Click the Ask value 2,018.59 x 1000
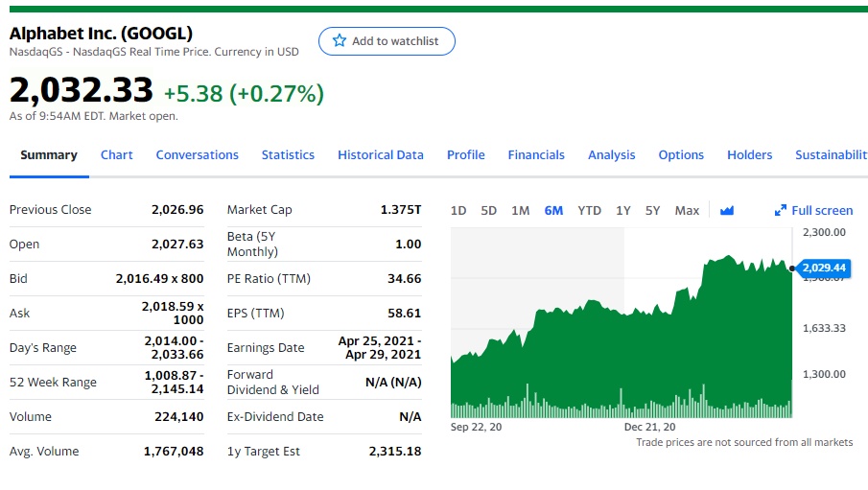Screen dimensions: 868x490 [173, 313]
